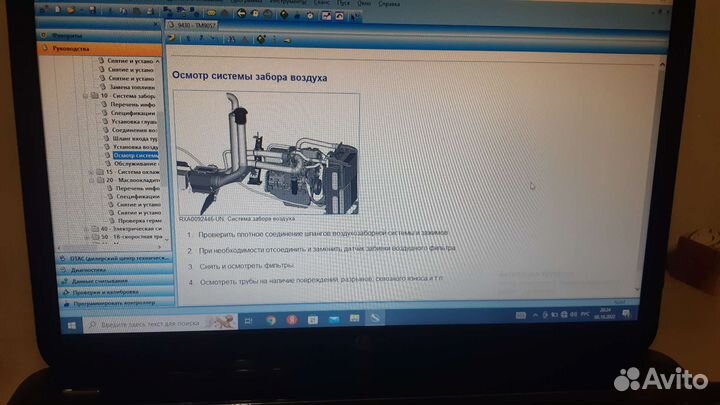Click the open folder icon in the top toolbar

(71, 10)
